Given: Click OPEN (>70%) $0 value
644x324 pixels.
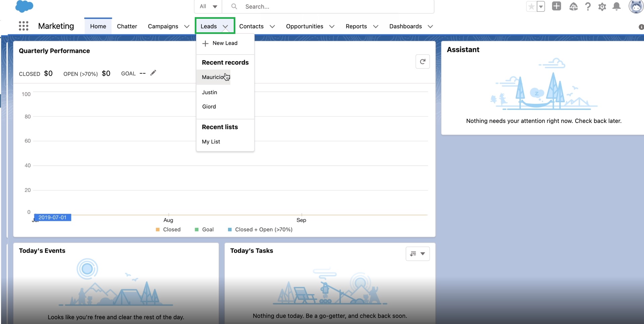Looking at the screenshot, I should pyautogui.click(x=106, y=73).
